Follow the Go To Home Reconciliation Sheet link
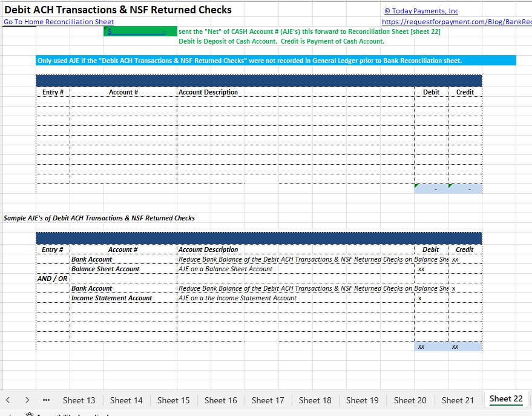The width and height of the screenshot is (532, 416). [x=59, y=22]
